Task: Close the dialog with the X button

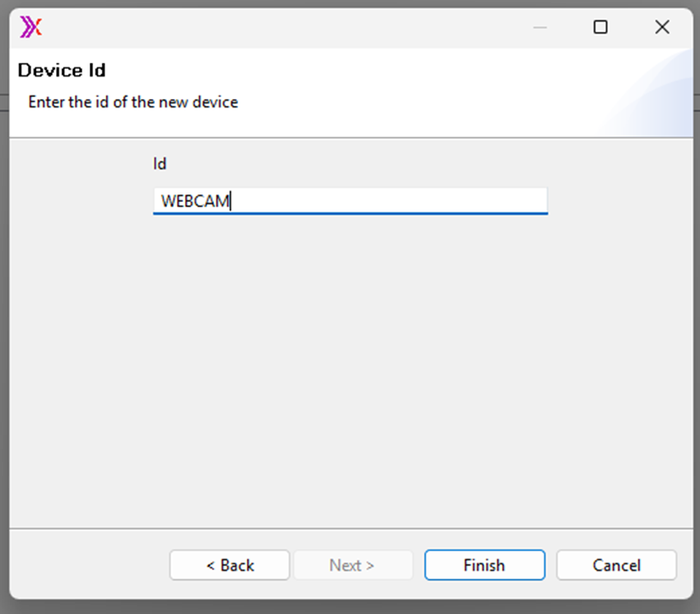Action: (662, 28)
